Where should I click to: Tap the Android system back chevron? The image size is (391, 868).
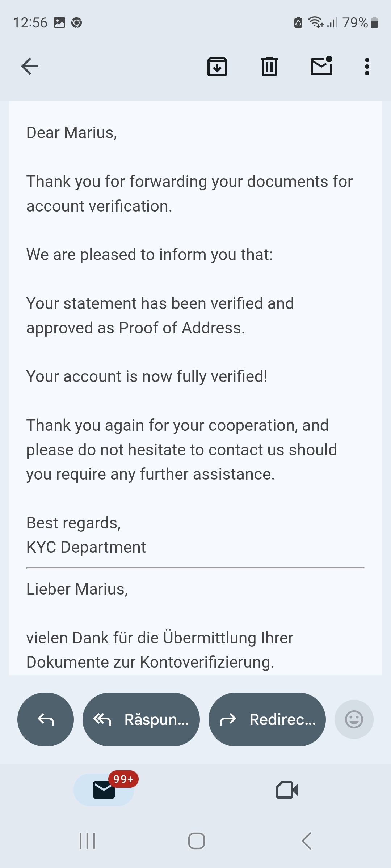pos(306,841)
